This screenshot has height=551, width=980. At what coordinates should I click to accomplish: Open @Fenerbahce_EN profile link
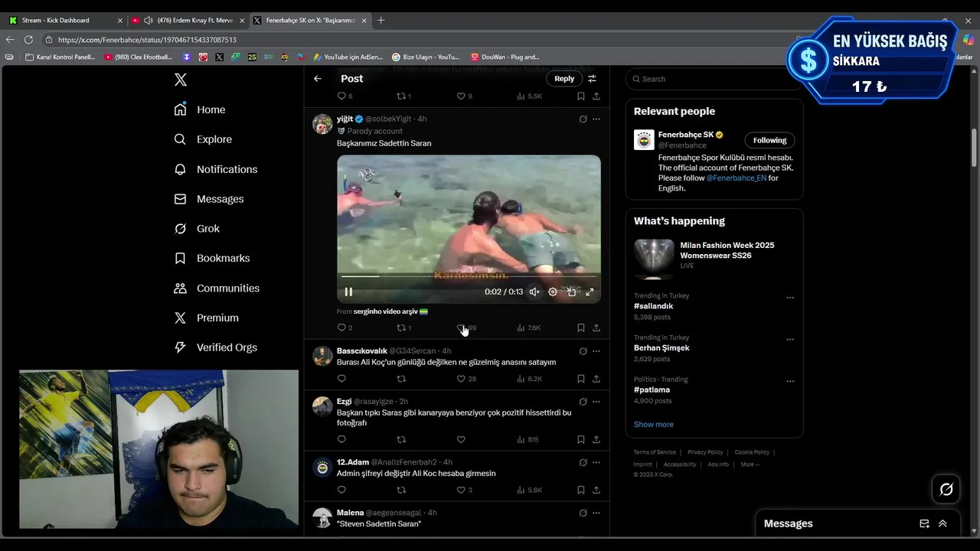point(736,178)
